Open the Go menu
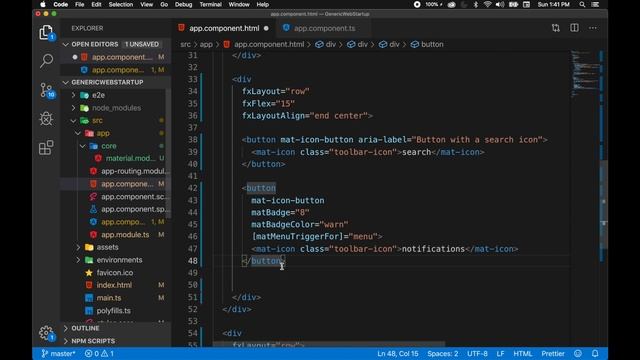Screen dimensions: 640x360 (x=164, y=4)
